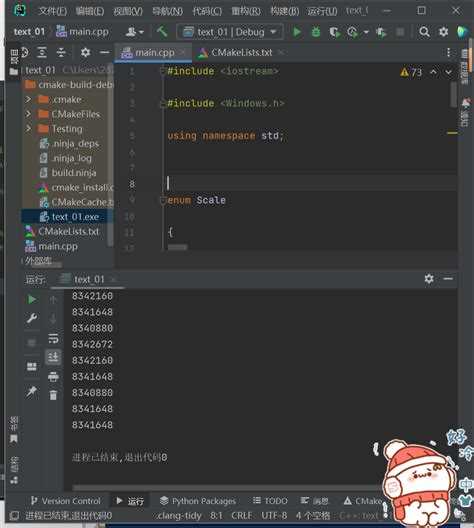The image size is (474, 528).
Task: Switch to the CMakeLists.txt editor tab
Action: tap(241, 53)
